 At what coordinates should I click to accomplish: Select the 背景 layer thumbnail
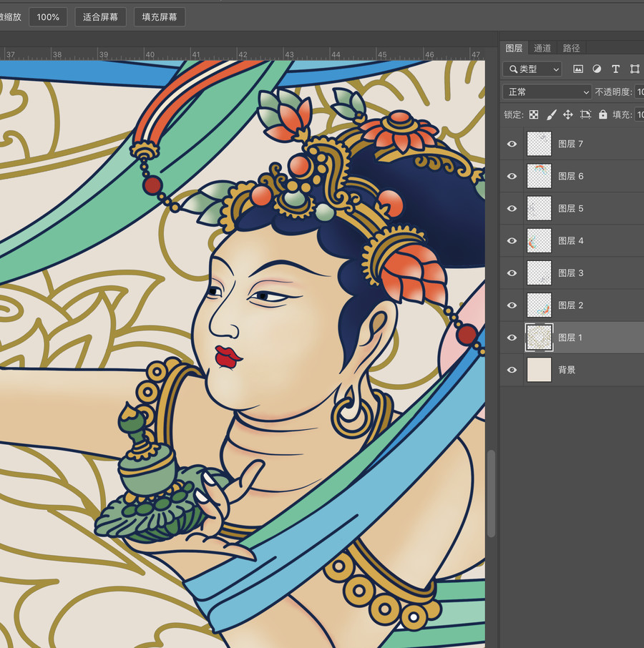click(539, 370)
